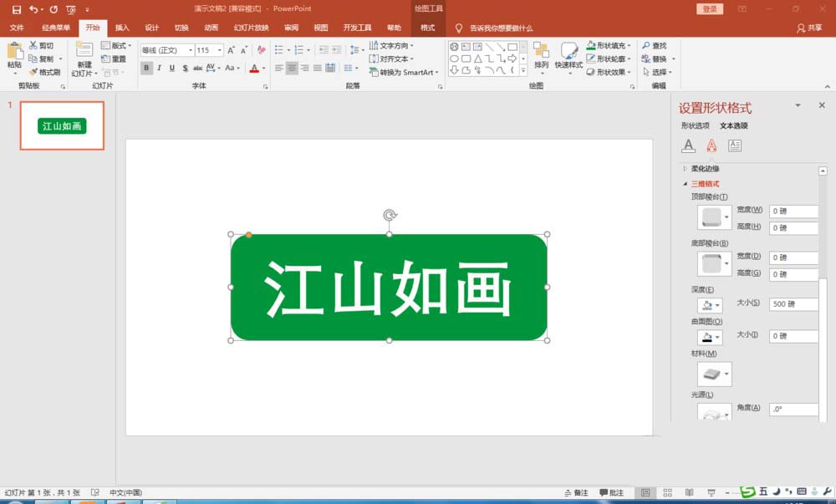Click the Paste (粘贴) clipboard icon
This screenshot has height=504, width=836.
pos(14,52)
